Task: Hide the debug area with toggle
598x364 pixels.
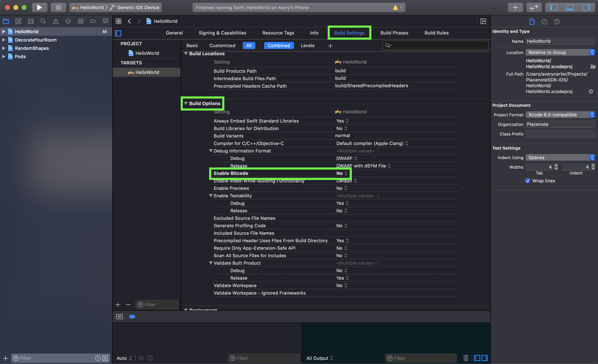Action: [x=119, y=316]
